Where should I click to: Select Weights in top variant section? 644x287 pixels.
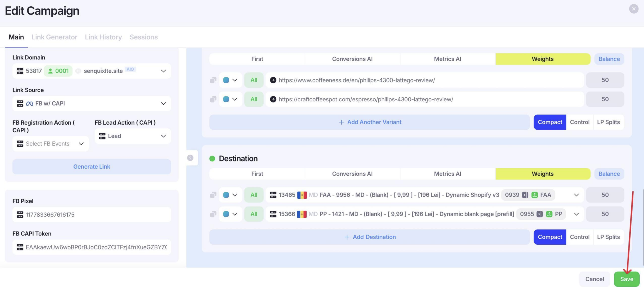click(543, 59)
